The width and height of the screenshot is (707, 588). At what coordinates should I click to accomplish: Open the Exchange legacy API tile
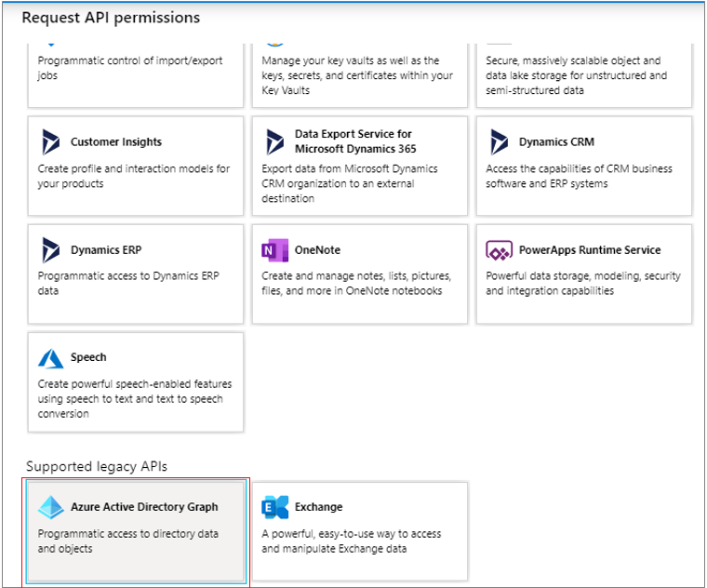pos(360,531)
